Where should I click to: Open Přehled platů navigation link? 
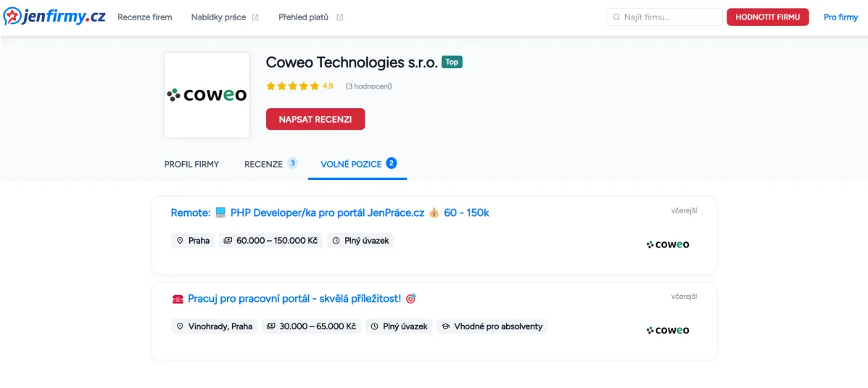303,17
